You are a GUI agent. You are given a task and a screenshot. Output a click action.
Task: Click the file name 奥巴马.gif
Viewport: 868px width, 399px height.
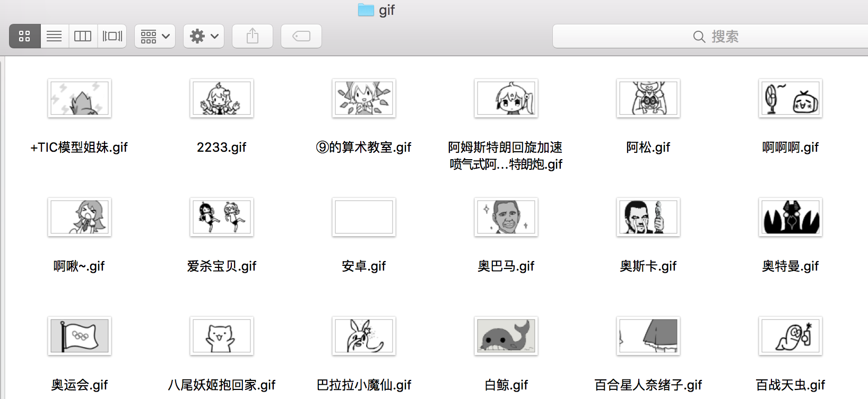click(x=506, y=266)
